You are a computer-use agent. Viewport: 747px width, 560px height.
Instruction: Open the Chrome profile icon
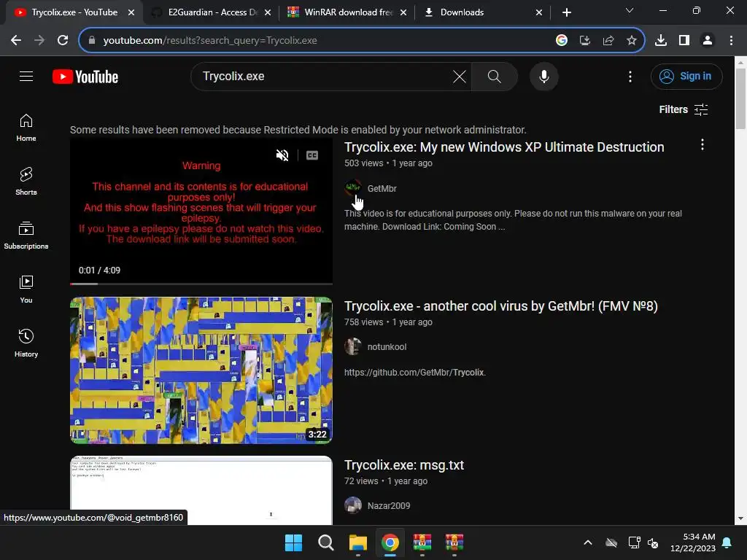click(708, 41)
